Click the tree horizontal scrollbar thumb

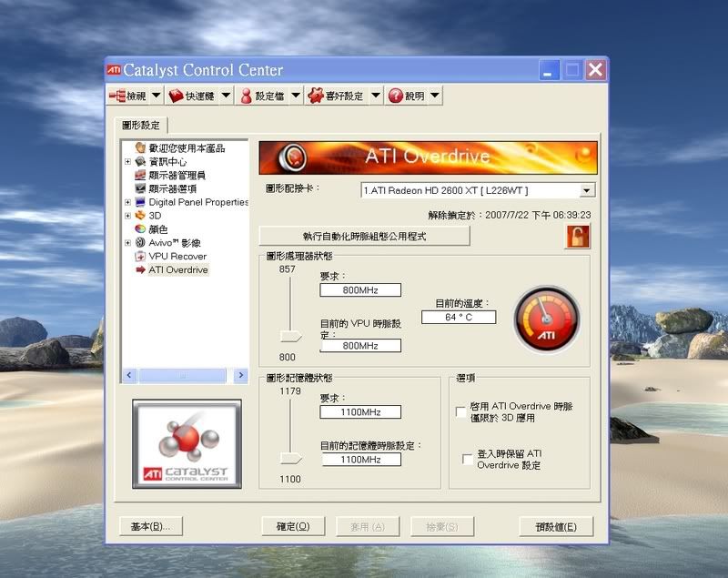click(183, 375)
